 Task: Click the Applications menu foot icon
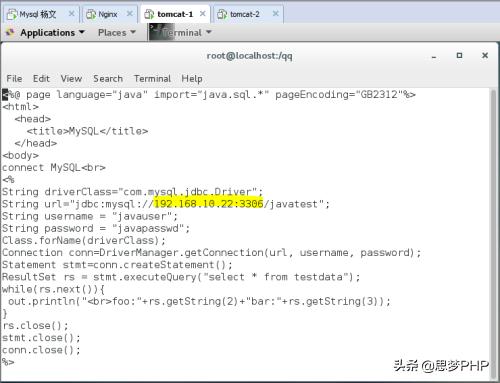click(10, 32)
